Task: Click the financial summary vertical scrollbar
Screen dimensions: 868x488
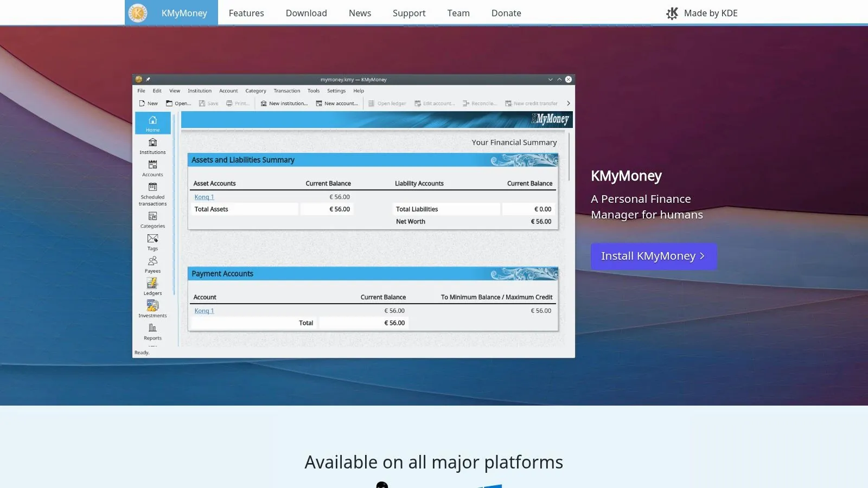Action: point(569,157)
